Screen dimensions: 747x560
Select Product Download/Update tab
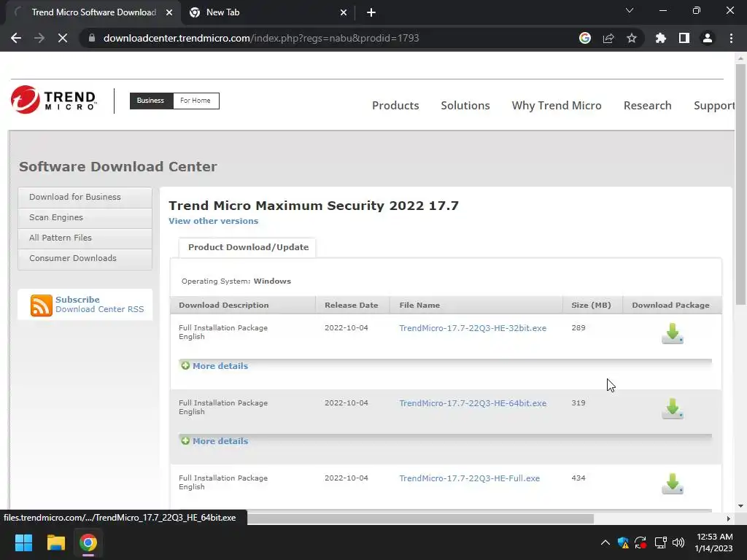point(248,247)
